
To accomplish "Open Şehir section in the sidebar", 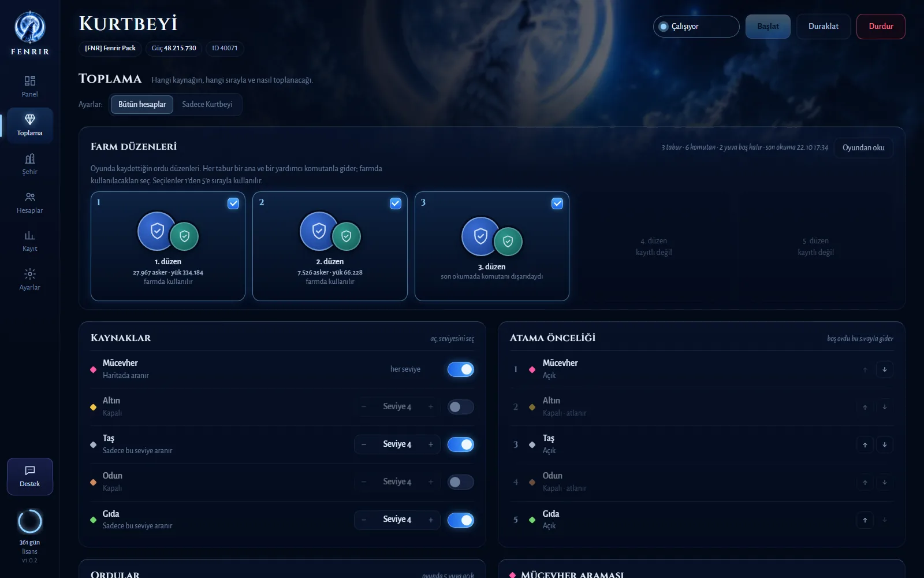I will (30, 164).
